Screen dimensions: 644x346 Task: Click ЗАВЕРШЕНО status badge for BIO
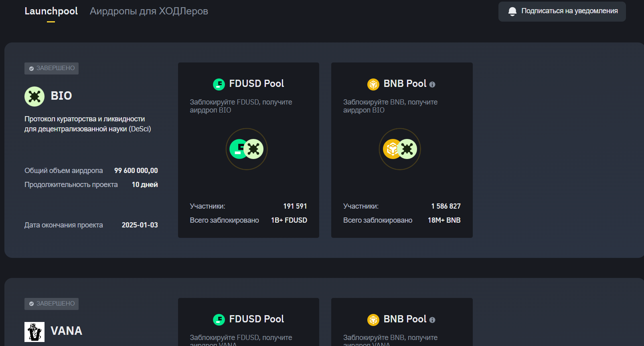(x=51, y=68)
